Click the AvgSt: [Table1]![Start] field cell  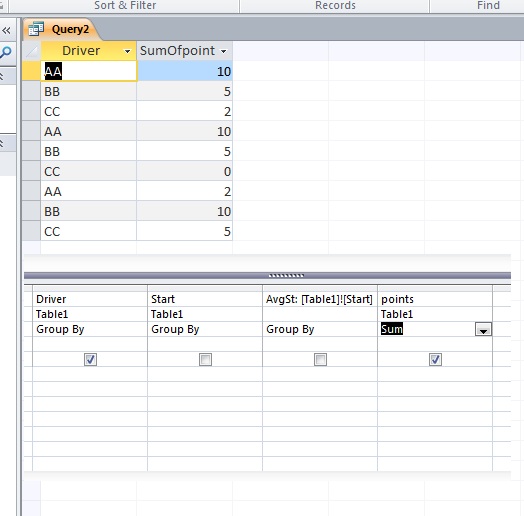320,299
